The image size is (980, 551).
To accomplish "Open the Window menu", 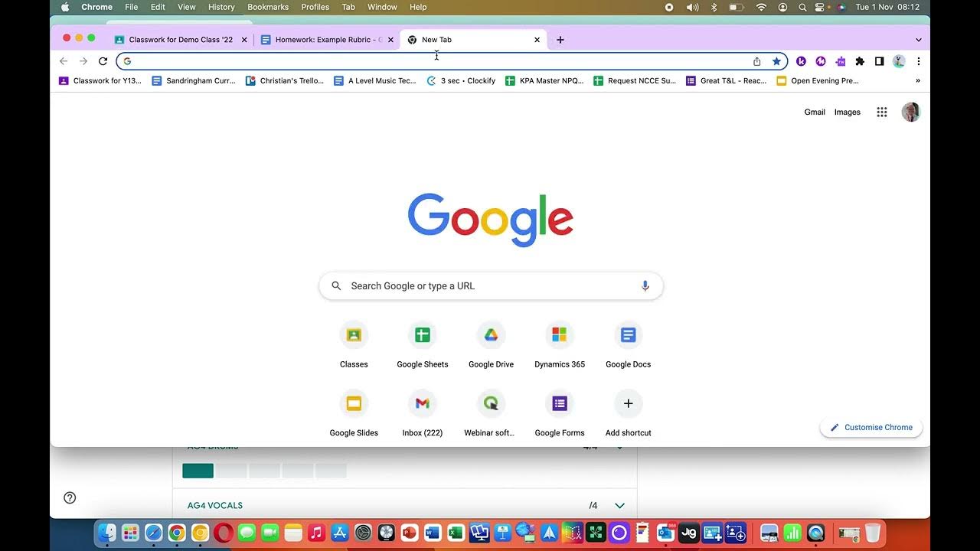I will tap(382, 7).
